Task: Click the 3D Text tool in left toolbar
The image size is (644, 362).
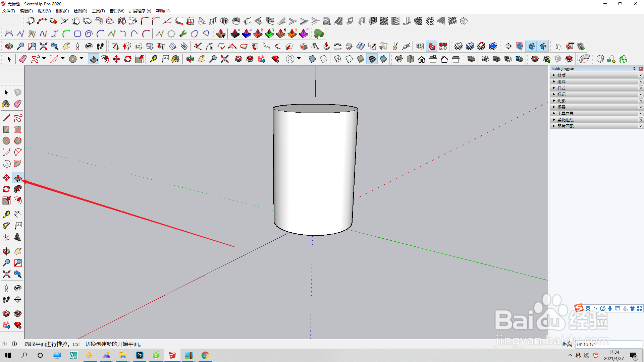Action: point(18,237)
